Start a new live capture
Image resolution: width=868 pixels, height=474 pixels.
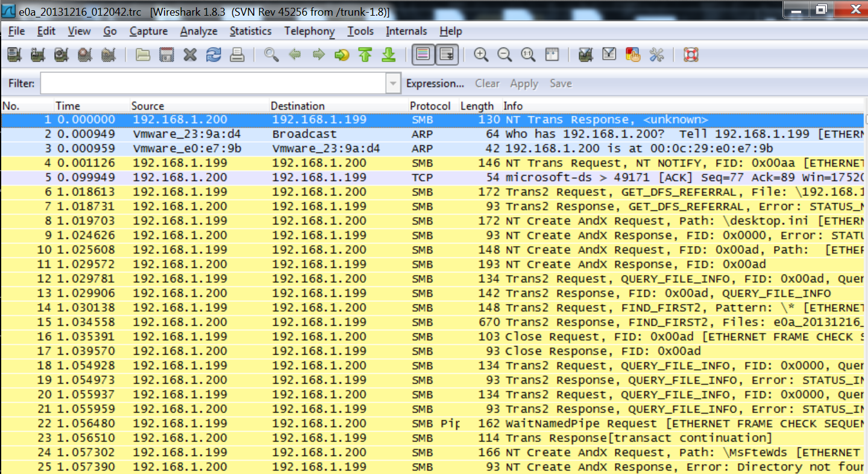coord(61,55)
